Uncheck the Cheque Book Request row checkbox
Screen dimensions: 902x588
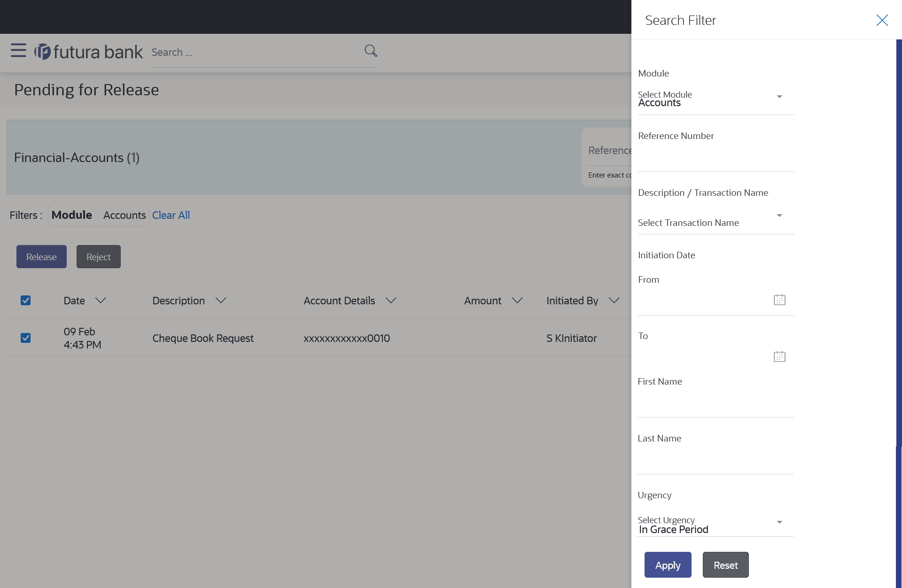click(x=26, y=338)
